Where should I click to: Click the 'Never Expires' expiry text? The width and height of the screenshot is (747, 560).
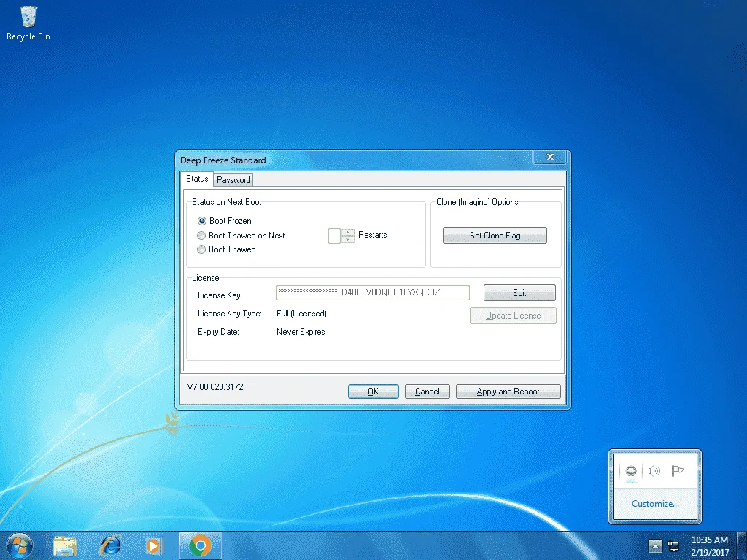[x=301, y=332]
